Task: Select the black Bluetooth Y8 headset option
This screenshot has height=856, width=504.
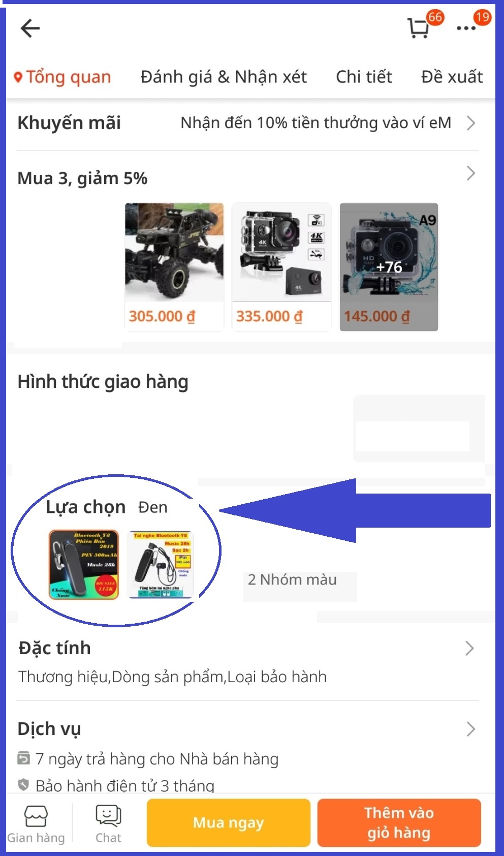Action: tap(84, 565)
